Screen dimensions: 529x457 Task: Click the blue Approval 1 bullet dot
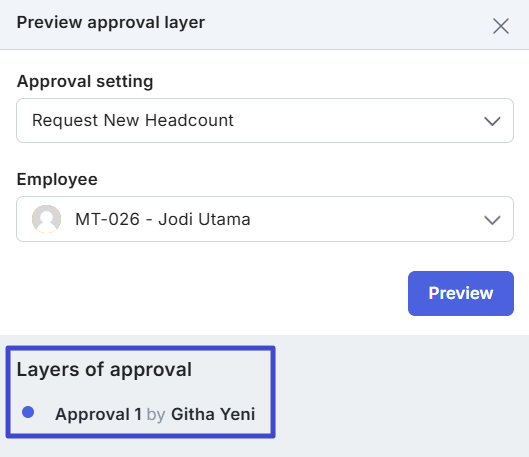(x=28, y=412)
